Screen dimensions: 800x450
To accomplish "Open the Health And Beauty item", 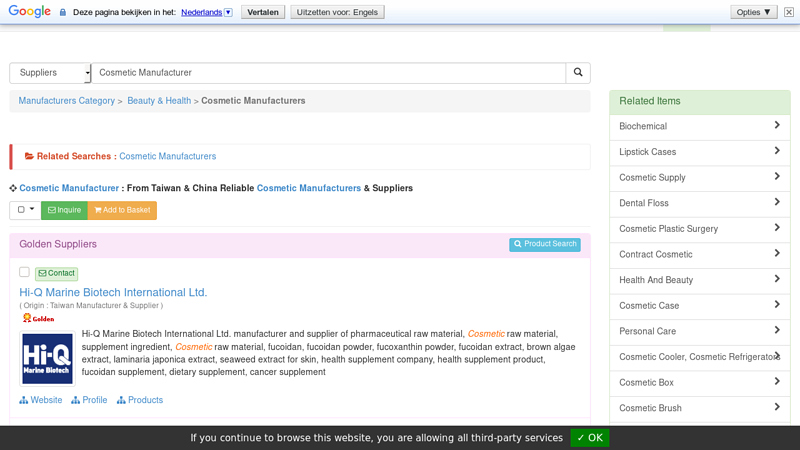I will tap(699, 280).
